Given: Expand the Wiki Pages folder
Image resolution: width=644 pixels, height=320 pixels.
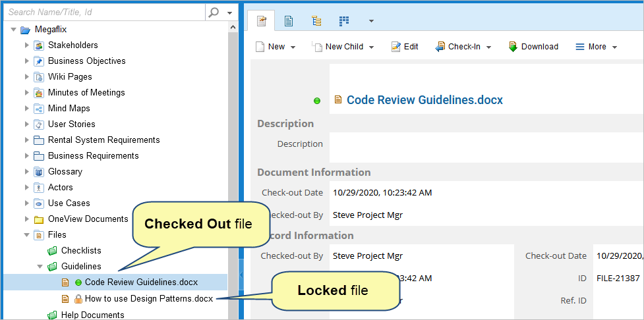Looking at the screenshot, I should tap(27, 77).
